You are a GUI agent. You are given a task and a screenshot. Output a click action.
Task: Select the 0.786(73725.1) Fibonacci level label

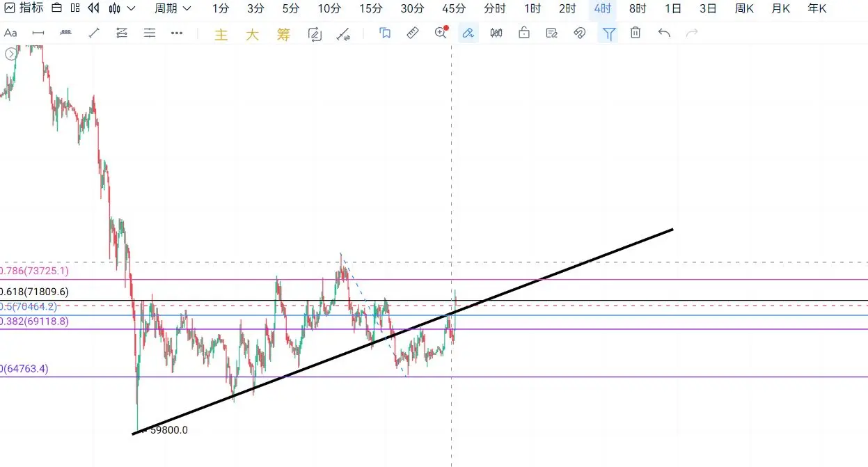(34, 271)
